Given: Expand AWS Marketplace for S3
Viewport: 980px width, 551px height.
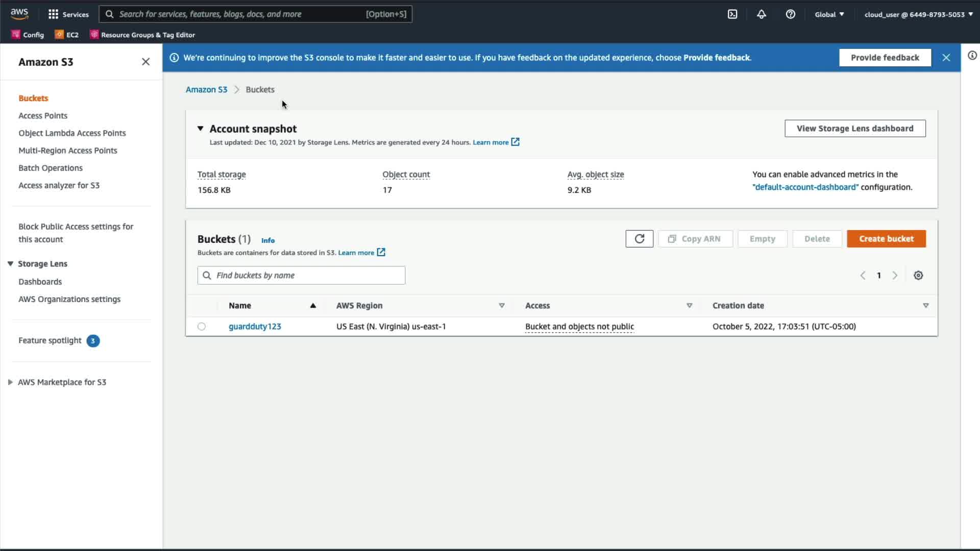Looking at the screenshot, I should (10, 382).
